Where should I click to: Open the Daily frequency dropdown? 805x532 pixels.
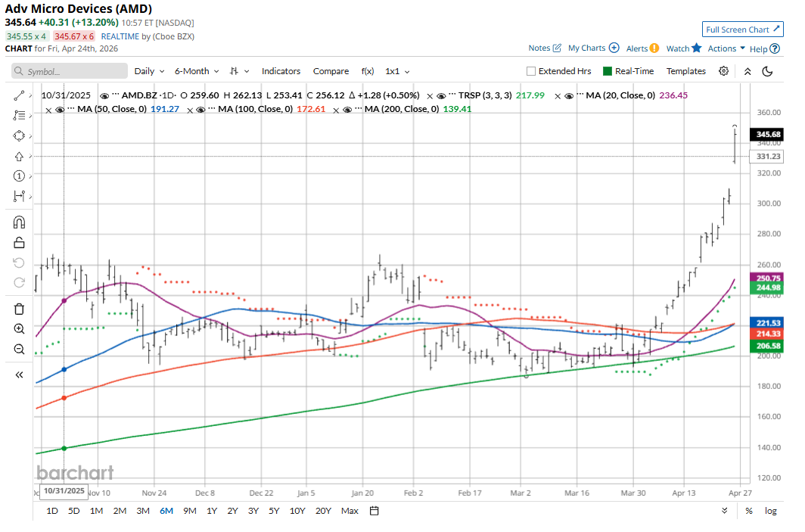tap(149, 71)
